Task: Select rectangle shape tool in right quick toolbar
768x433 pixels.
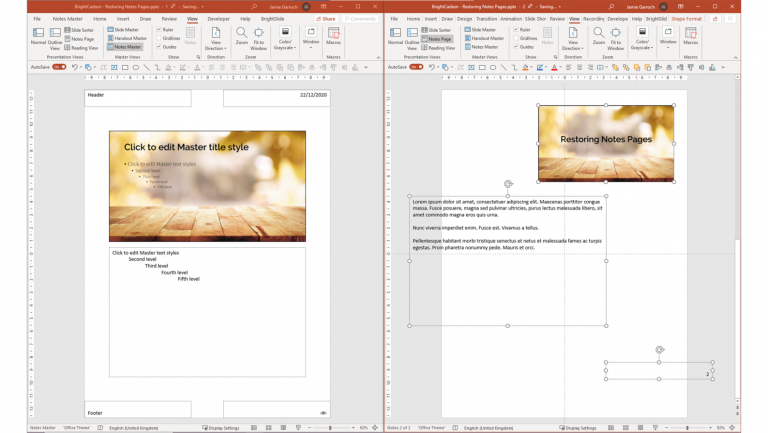Action: tap(482, 68)
